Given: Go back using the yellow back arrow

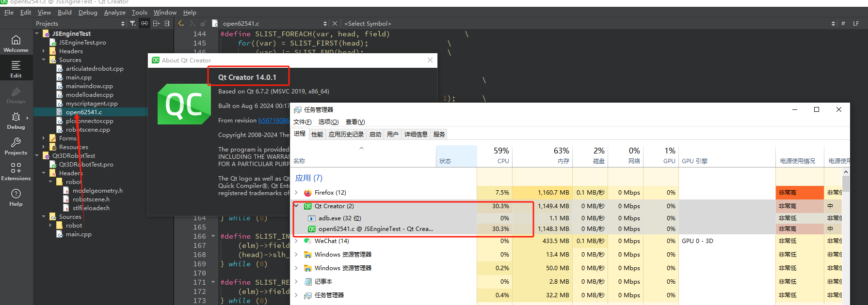Looking at the screenshot, I should click(x=181, y=23).
